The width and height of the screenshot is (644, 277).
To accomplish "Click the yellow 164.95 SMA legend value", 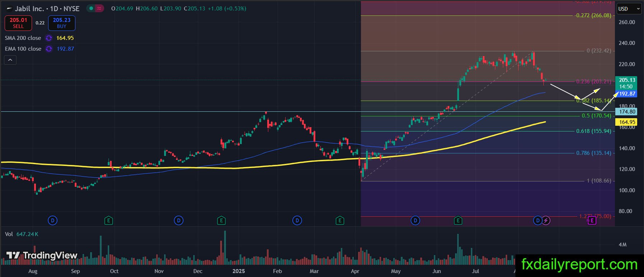I will click(65, 38).
